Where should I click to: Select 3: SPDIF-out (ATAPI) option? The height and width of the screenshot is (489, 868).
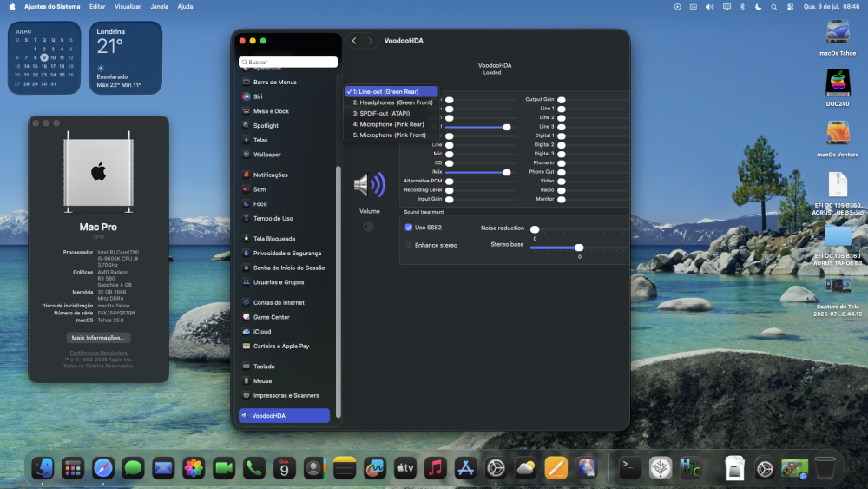point(391,114)
